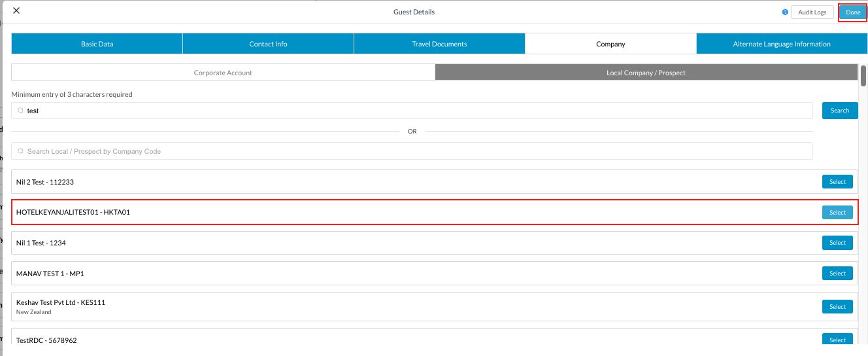The image size is (868, 356).
Task: Click the Done button
Action: 852,12
